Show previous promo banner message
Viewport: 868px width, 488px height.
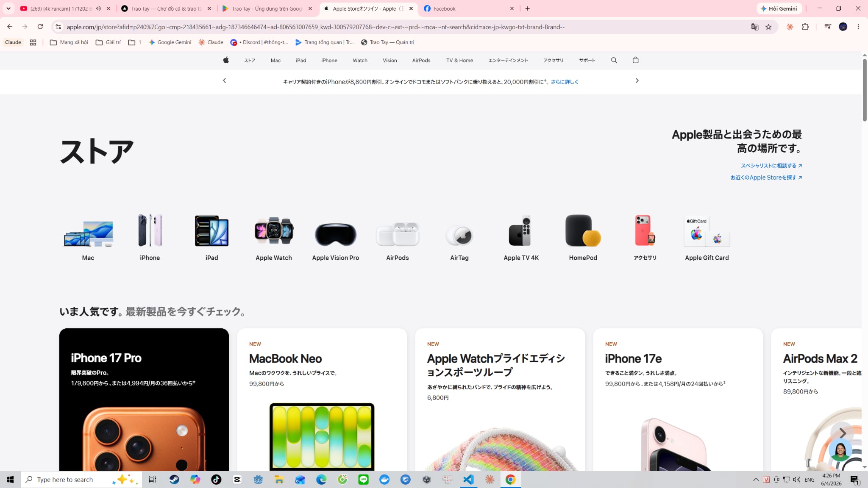coord(225,80)
